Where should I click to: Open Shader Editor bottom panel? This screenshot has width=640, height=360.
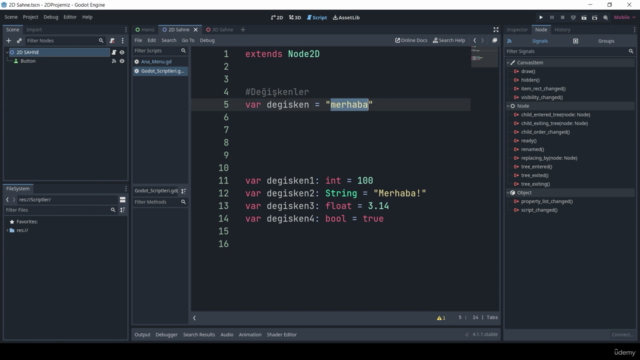[x=282, y=335]
